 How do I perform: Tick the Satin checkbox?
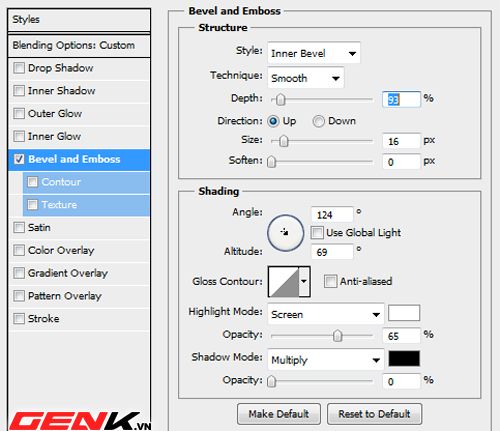coord(19,228)
